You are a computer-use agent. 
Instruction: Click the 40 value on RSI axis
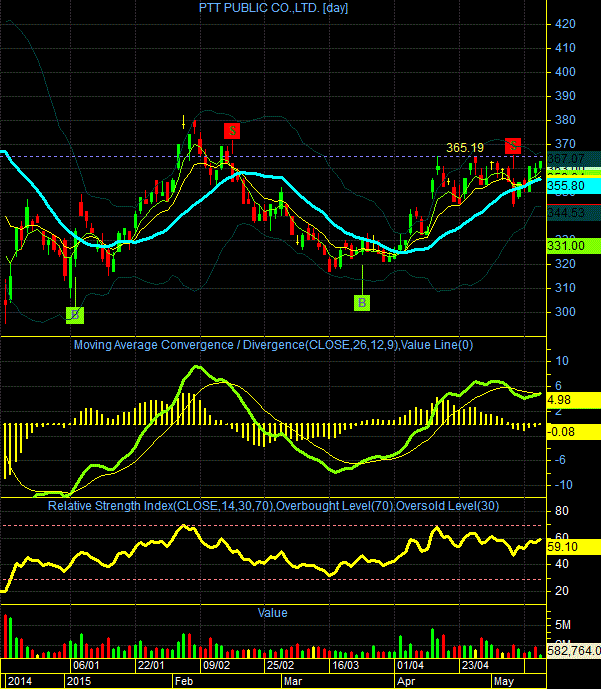(x=561, y=564)
